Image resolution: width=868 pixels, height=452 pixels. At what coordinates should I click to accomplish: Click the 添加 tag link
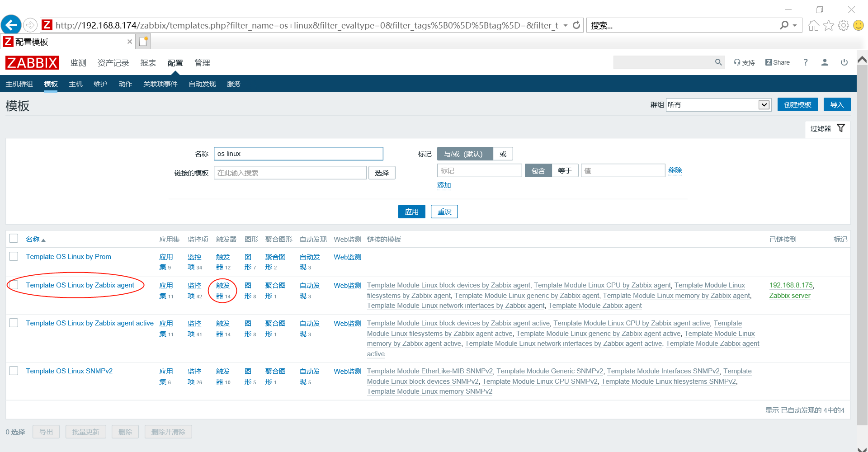(444, 185)
